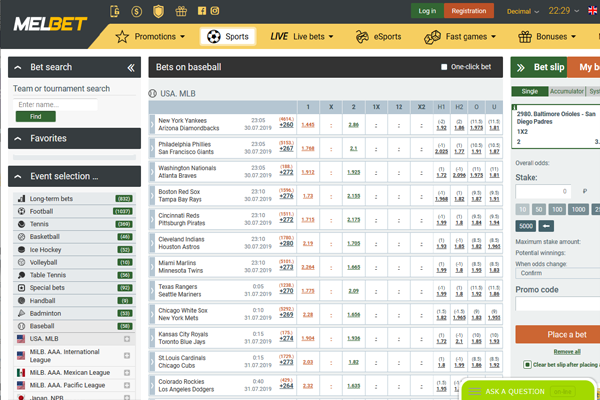Viewport: 600px width, 400px height.
Task: Click the MELBET logo
Action: [x=50, y=24]
